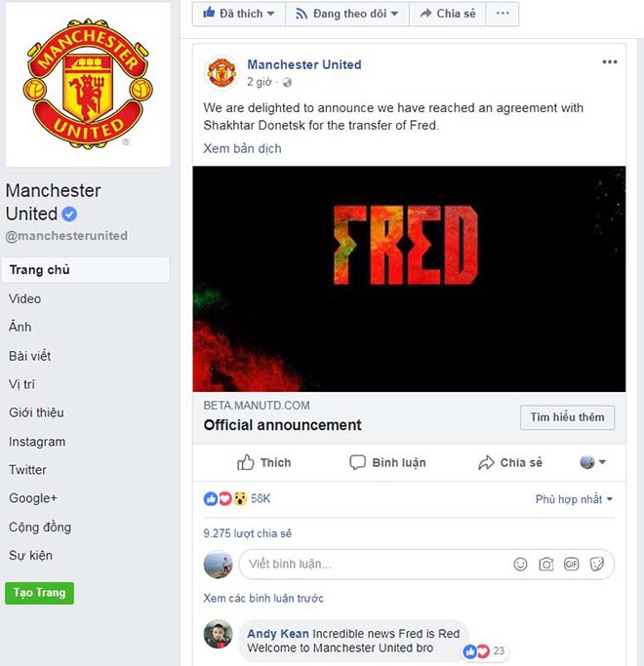Open the FRED announcement image thumbnail
Screen dimensions: 644x666
[409, 279]
